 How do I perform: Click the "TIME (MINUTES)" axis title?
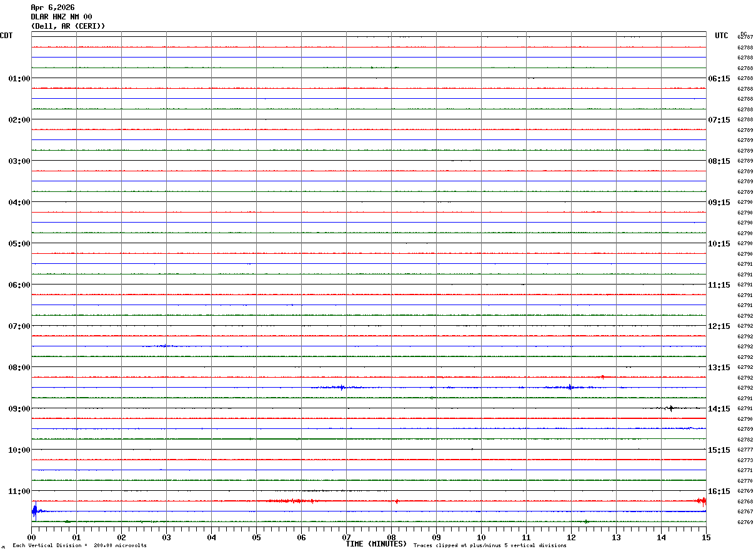376,544
